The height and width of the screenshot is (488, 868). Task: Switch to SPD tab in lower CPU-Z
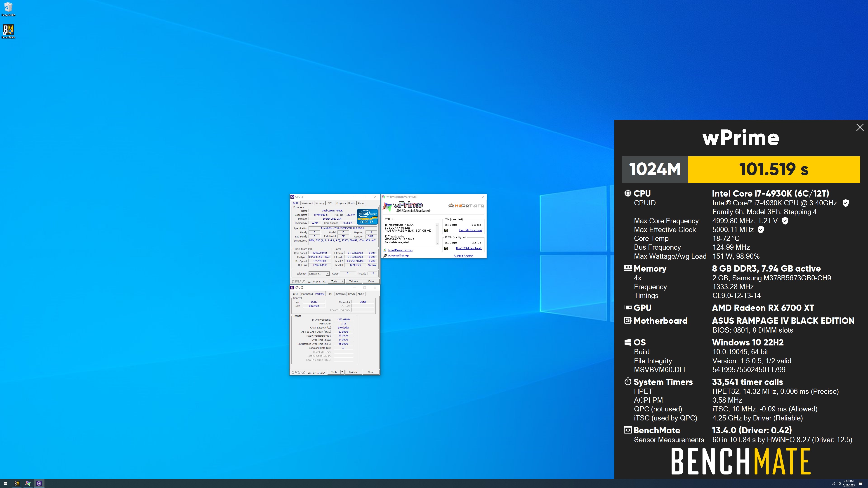coord(330,294)
